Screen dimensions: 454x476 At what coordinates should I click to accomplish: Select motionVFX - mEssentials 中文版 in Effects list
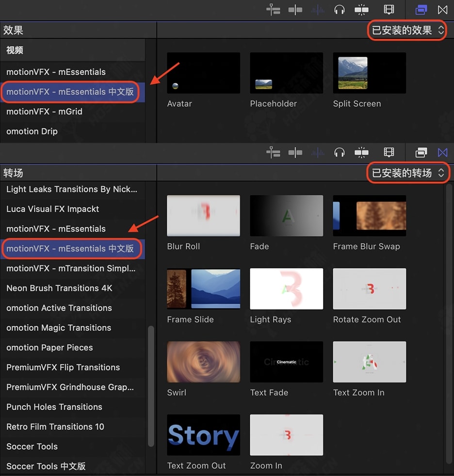pyautogui.click(x=73, y=92)
